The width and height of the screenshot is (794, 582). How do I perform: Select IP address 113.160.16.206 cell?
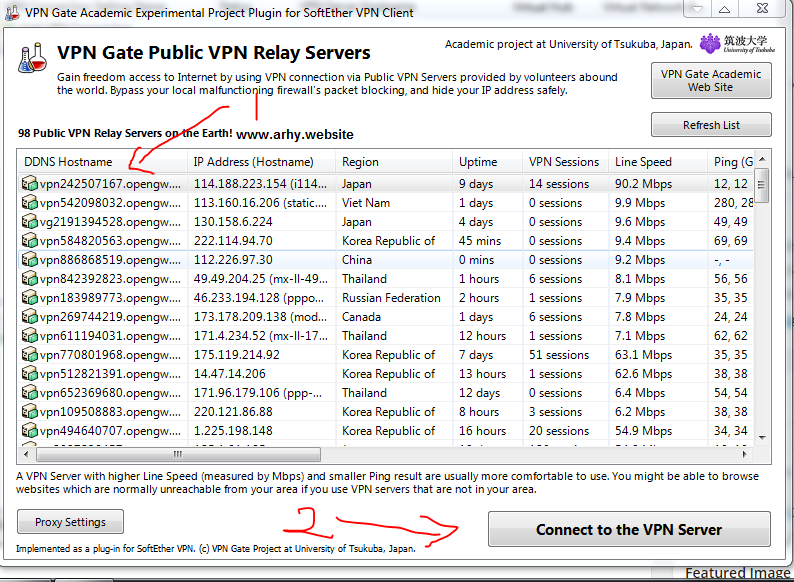261,203
